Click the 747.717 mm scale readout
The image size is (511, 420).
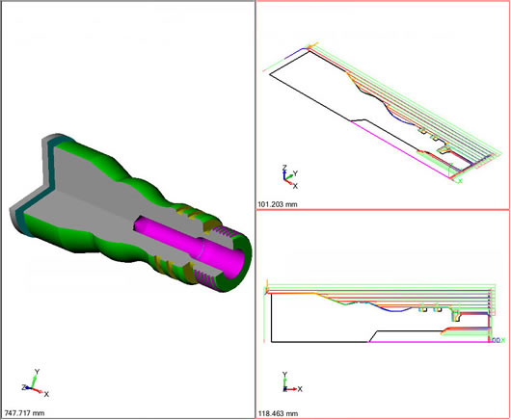24,413
